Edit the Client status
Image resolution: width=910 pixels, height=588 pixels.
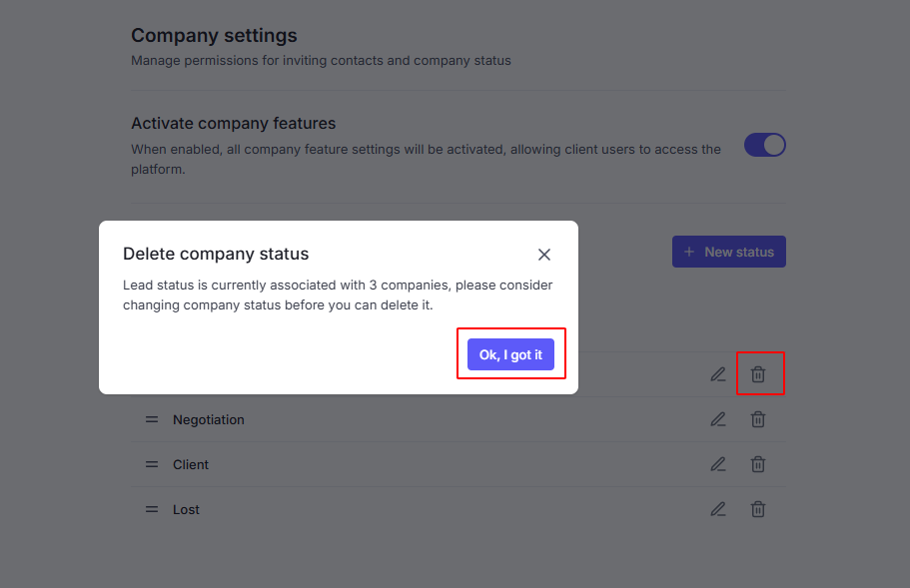click(x=717, y=464)
